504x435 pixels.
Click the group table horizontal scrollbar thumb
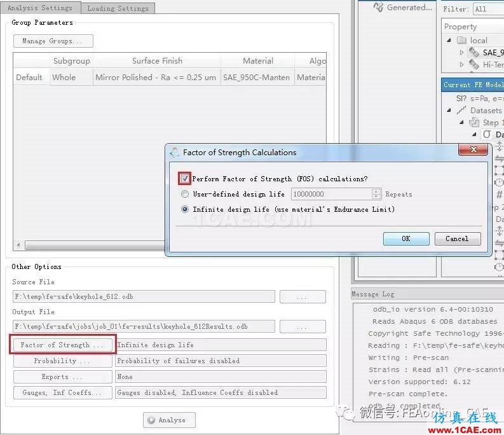coord(95,245)
